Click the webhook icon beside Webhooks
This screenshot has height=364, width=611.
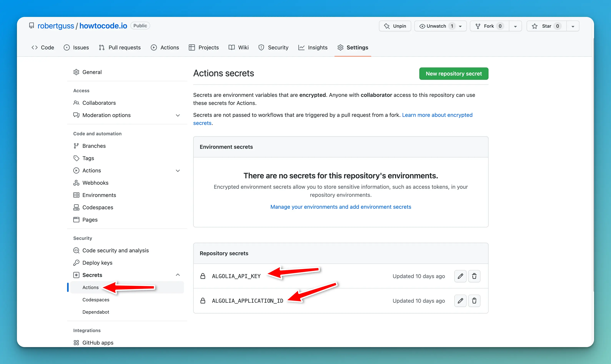76,183
